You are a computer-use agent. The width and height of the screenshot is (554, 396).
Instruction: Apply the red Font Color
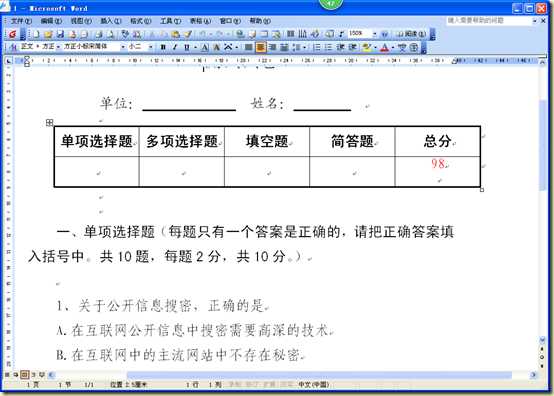click(x=384, y=47)
